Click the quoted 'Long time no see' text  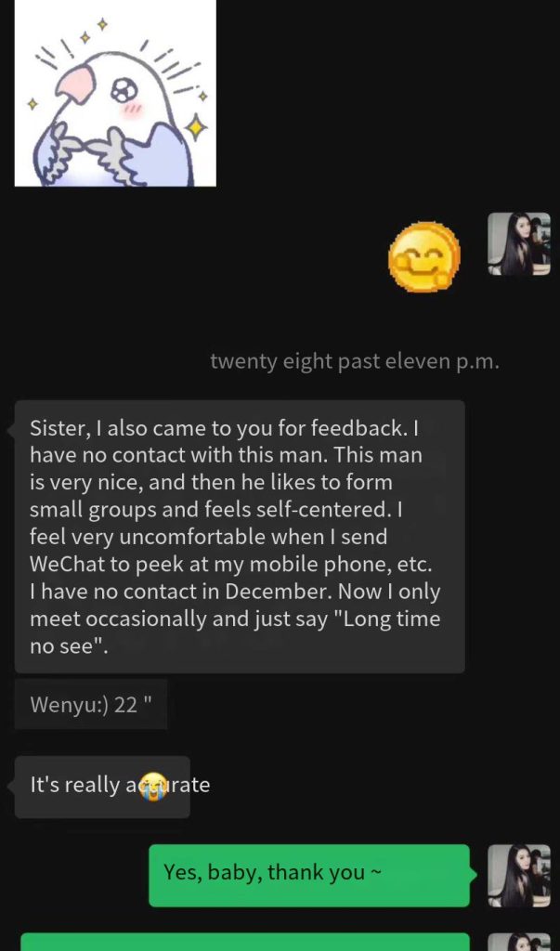click(x=234, y=633)
